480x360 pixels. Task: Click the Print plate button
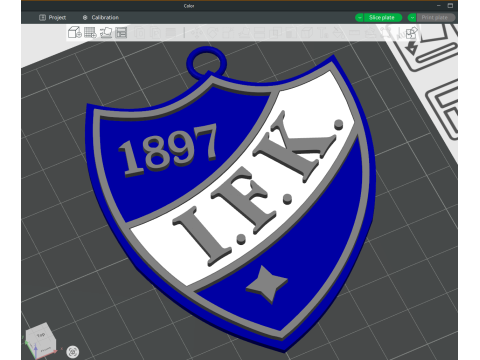[435, 18]
